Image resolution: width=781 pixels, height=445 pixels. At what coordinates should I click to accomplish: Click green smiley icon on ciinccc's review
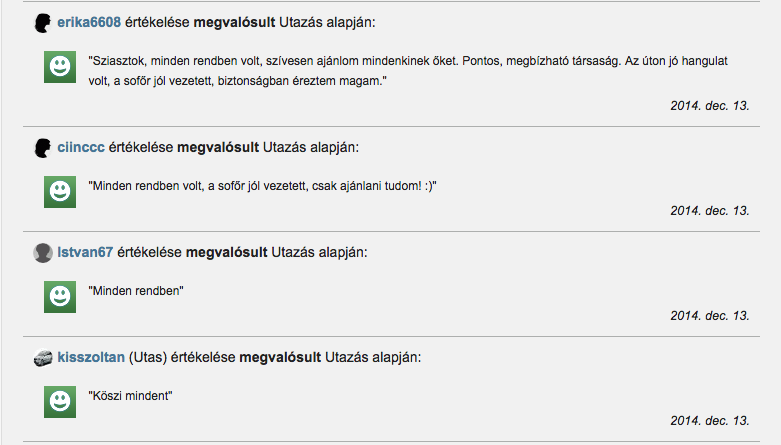point(60,192)
